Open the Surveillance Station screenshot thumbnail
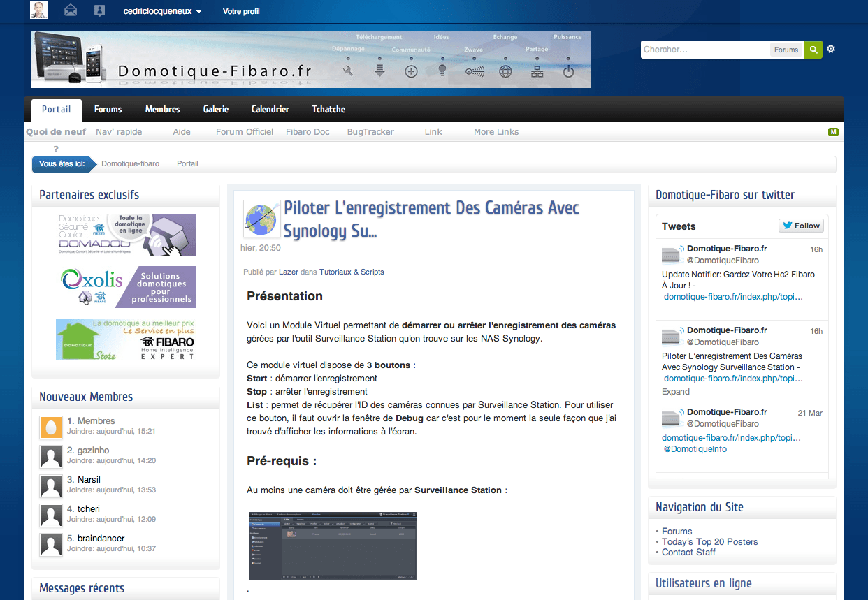The image size is (868, 600). click(333, 546)
